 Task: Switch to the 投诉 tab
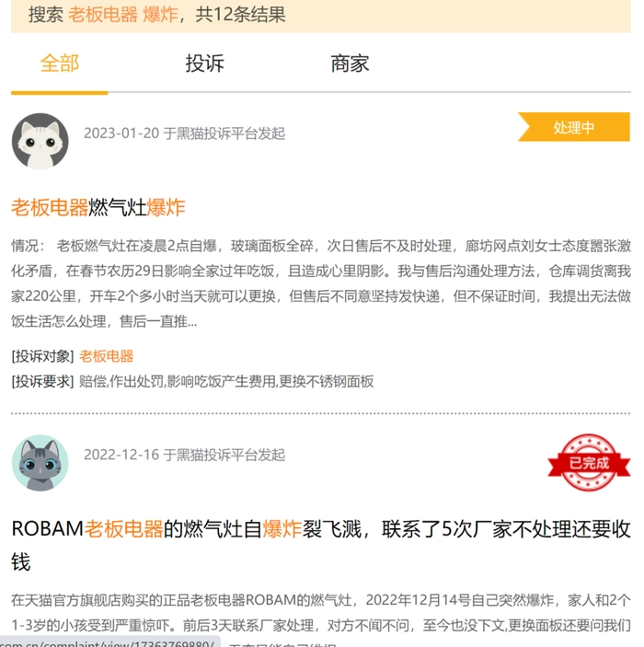tap(204, 64)
